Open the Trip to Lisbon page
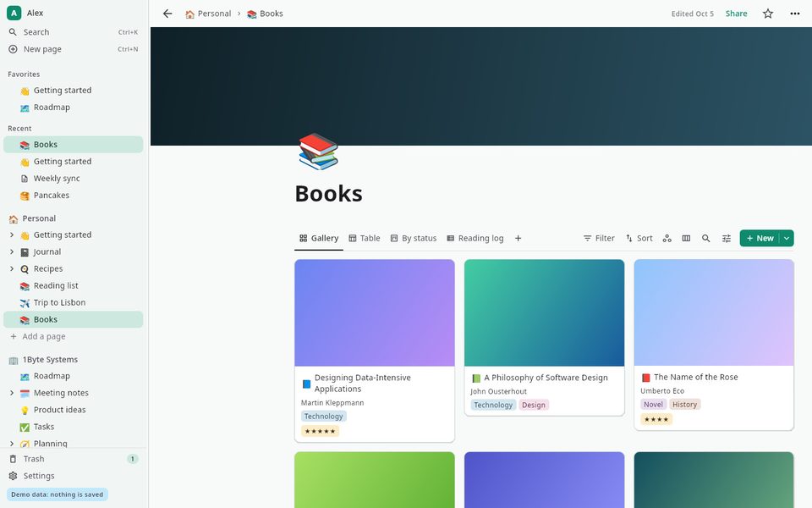812x508 pixels. 74,303
